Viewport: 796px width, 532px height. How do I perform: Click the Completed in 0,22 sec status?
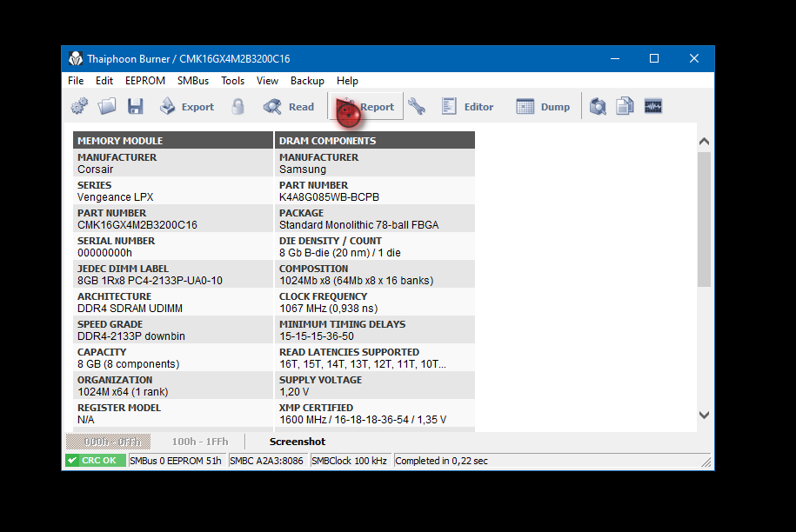coord(442,461)
